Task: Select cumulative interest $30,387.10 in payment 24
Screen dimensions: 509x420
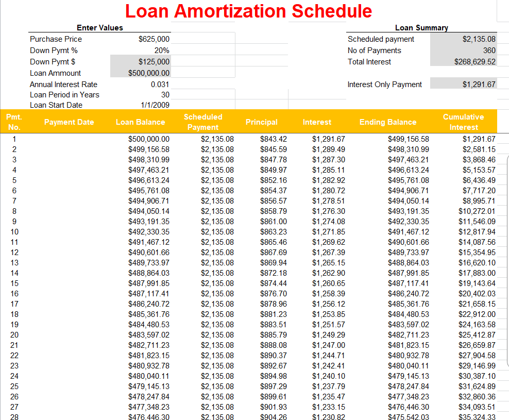Action: click(477, 376)
